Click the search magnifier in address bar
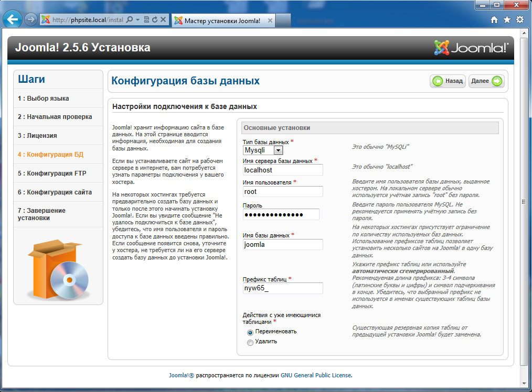 point(129,19)
